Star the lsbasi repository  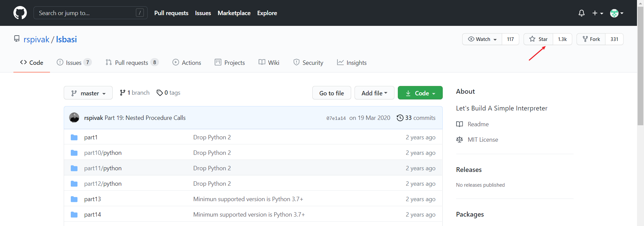pyautogui.click(x=538, y=39)
